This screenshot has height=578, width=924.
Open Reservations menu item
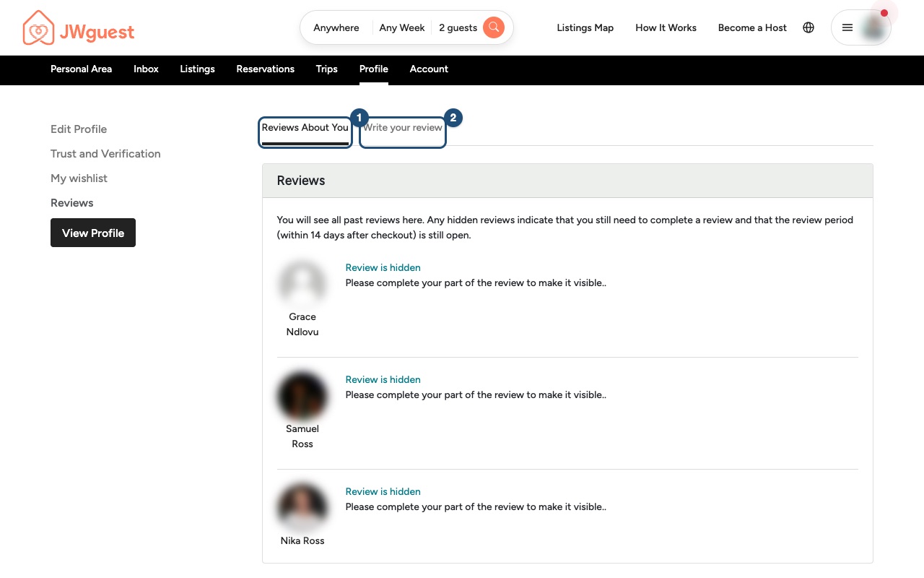pos(265,69)
